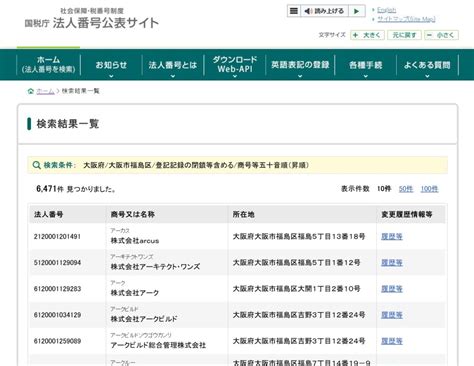
Task: Click the 読み上げる speaker button
Action: (324, 11)
